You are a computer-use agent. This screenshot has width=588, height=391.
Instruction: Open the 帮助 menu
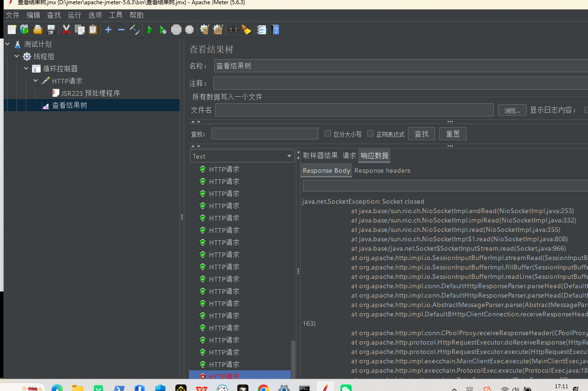click(x=136, y=15)
